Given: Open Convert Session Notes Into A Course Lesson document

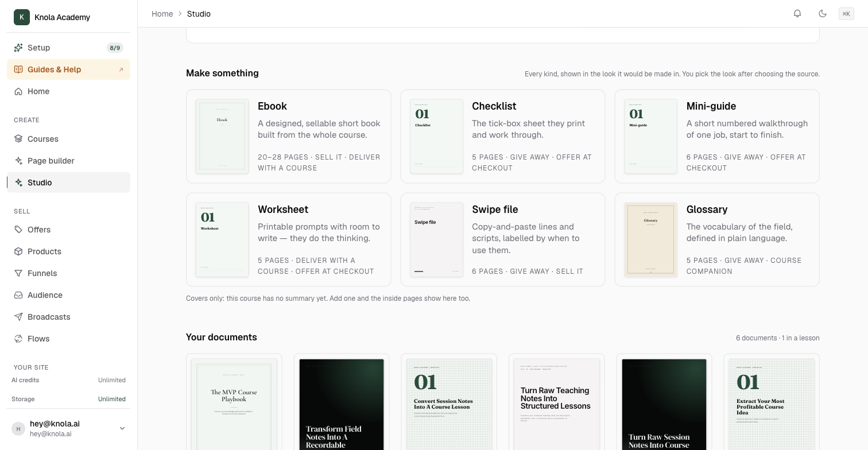Looking at the screenshot, I should coord(448,402).
